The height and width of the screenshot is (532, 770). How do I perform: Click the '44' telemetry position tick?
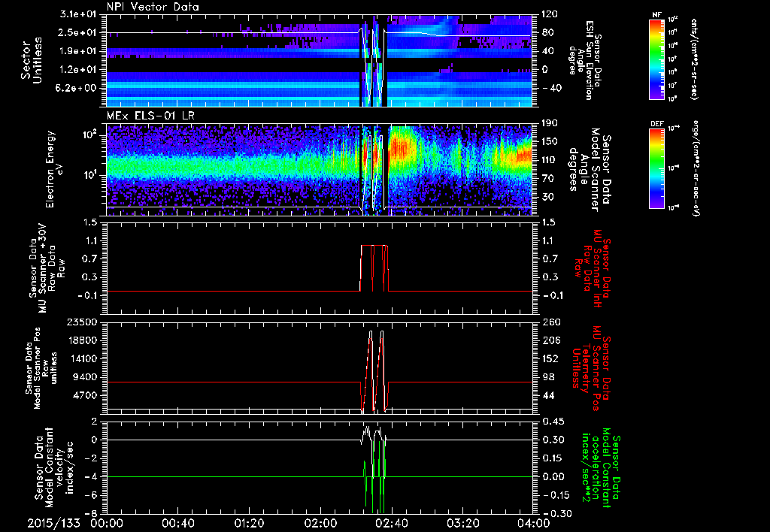coord(547,395)
